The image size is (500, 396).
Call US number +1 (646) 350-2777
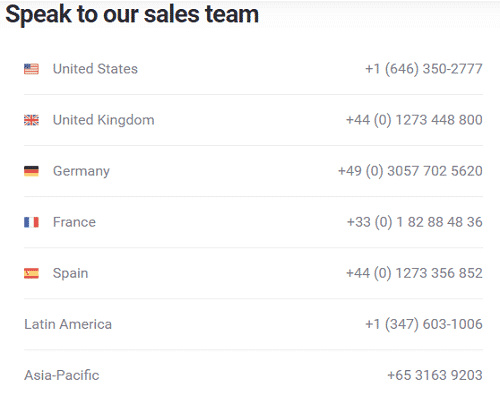424,69
